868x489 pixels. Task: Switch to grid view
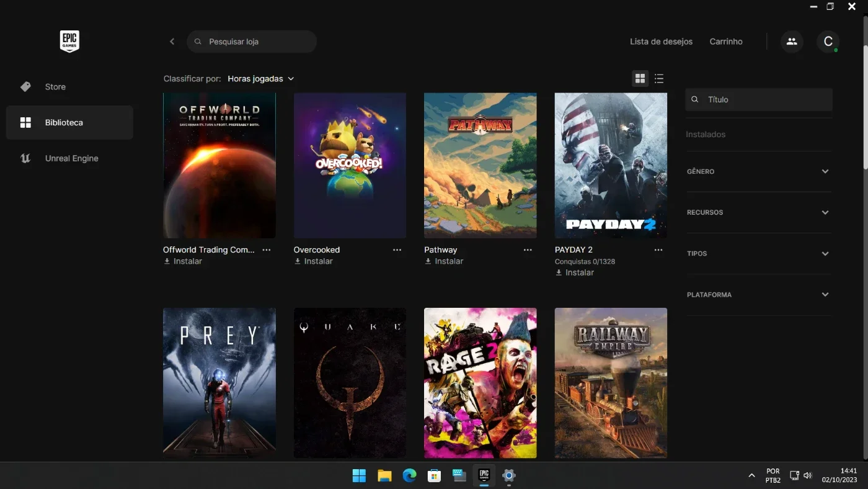640,78
